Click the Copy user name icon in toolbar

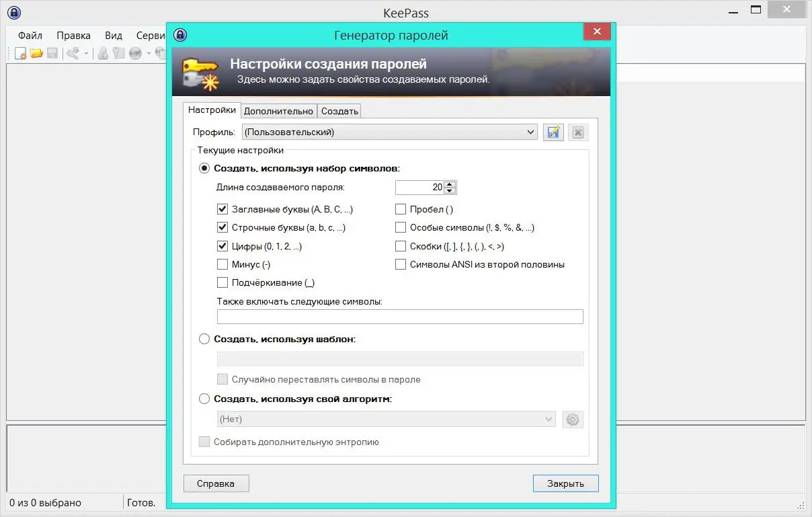coord(104,54)
